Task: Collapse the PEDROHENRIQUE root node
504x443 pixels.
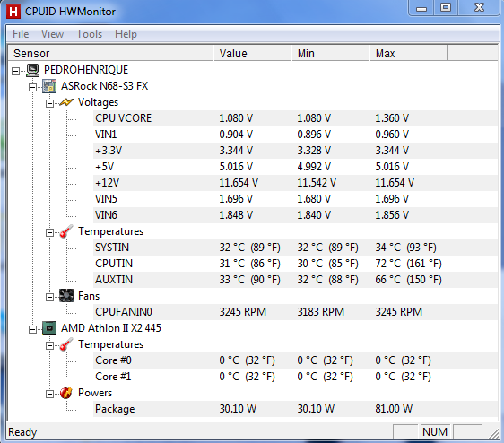Action: pyautogui.click(x=16, y=71)
